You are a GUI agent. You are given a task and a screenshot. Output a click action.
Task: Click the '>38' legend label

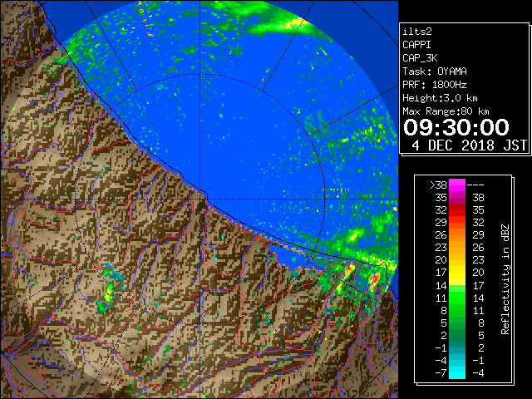438,185
